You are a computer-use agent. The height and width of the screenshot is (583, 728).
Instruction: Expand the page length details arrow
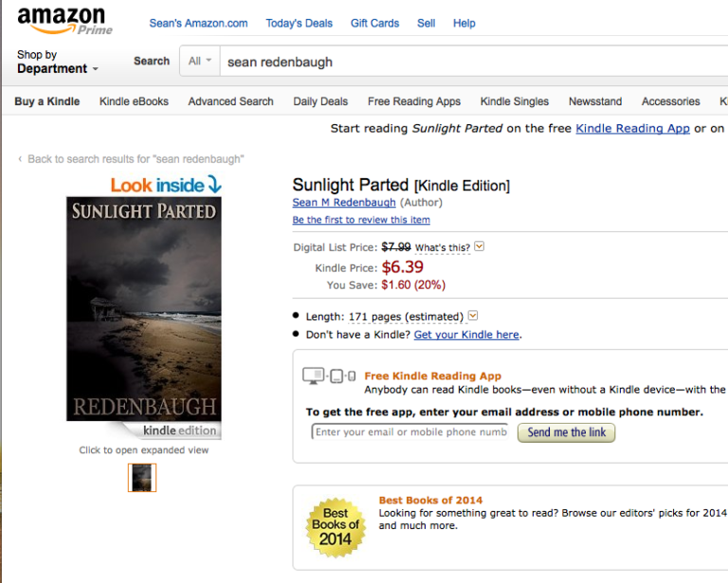(473, 316)
